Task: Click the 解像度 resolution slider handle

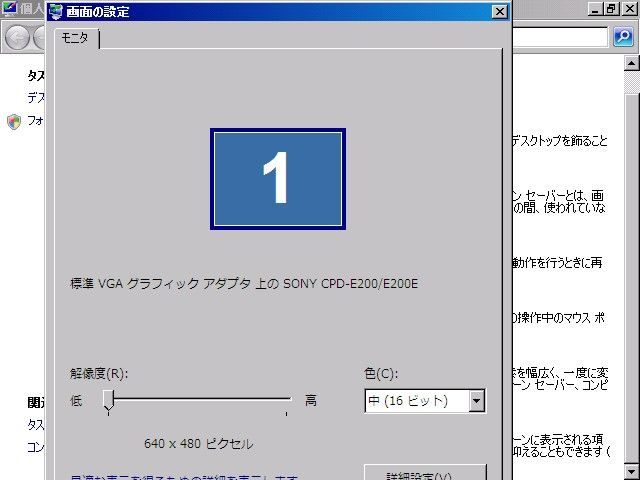Action: (108, 401)
